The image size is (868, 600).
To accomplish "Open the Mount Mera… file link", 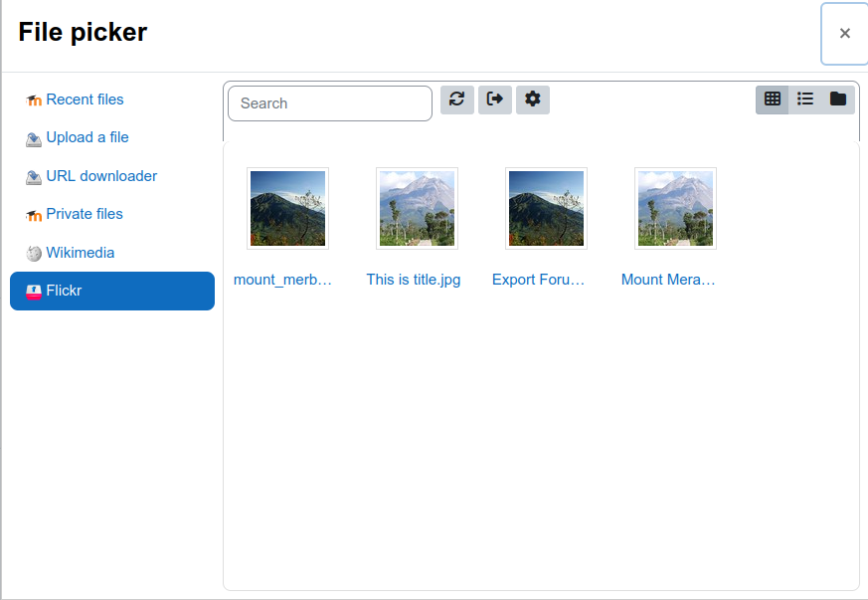I will [x=668, y=280].
